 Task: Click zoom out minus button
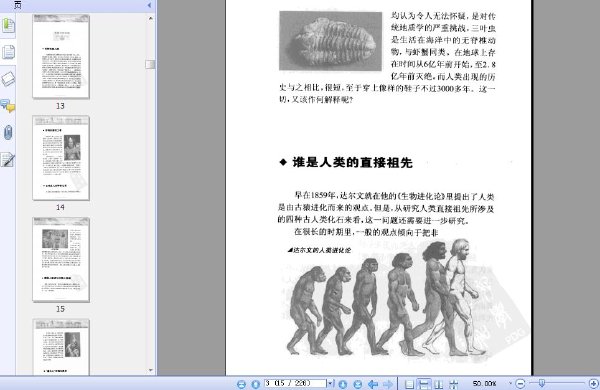pos(520,383)
